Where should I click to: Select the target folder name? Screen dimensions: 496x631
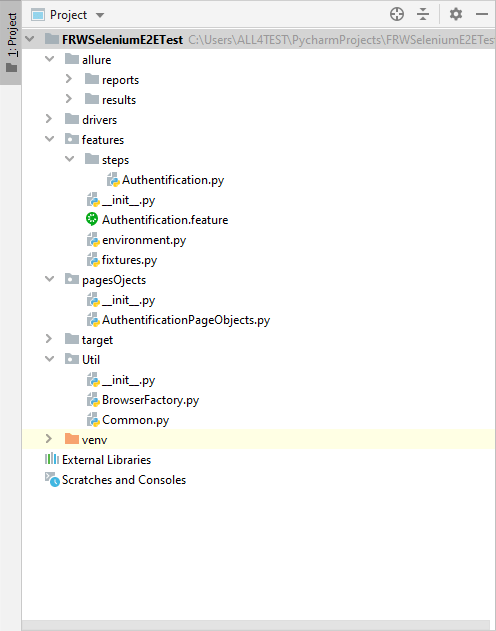pos(97,340)
